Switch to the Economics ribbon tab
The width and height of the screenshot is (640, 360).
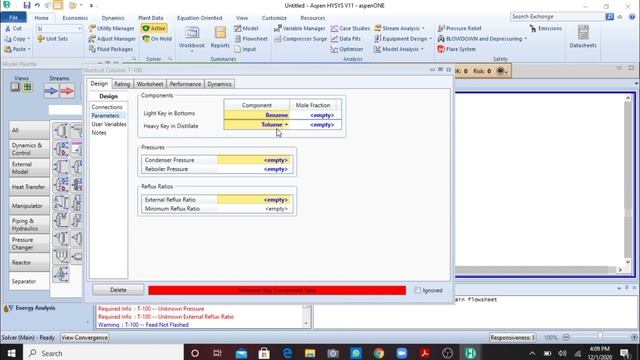(75, 18)
